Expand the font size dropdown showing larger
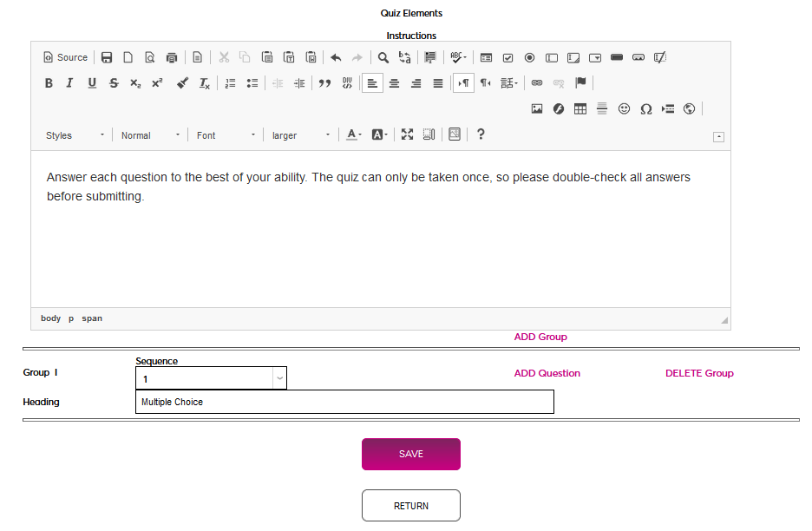Image resolution: width=812 pixels, height=531 pixels. pos(300,135)
